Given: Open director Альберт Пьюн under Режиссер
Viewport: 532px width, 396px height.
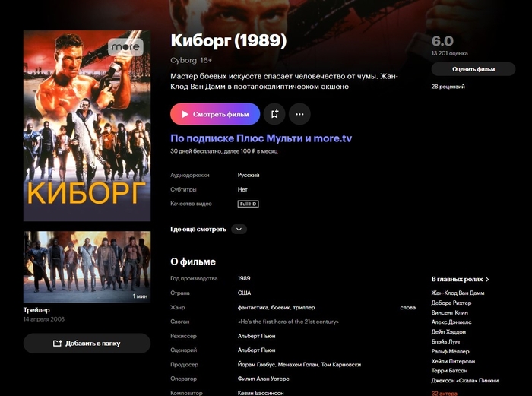Looking at the screenshot, I should click(257, 336).
